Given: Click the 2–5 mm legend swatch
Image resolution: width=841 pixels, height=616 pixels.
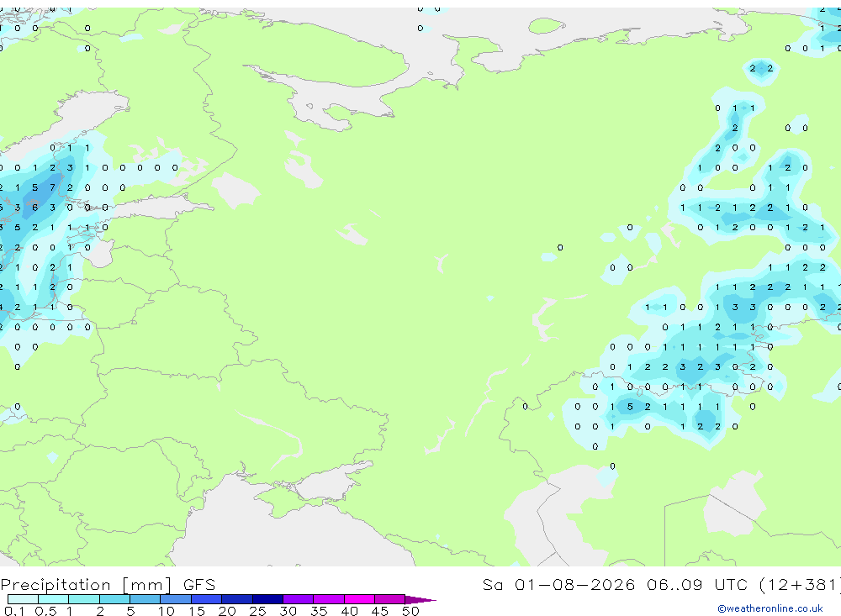Looking at the screenshot, I should click(114, 599).
